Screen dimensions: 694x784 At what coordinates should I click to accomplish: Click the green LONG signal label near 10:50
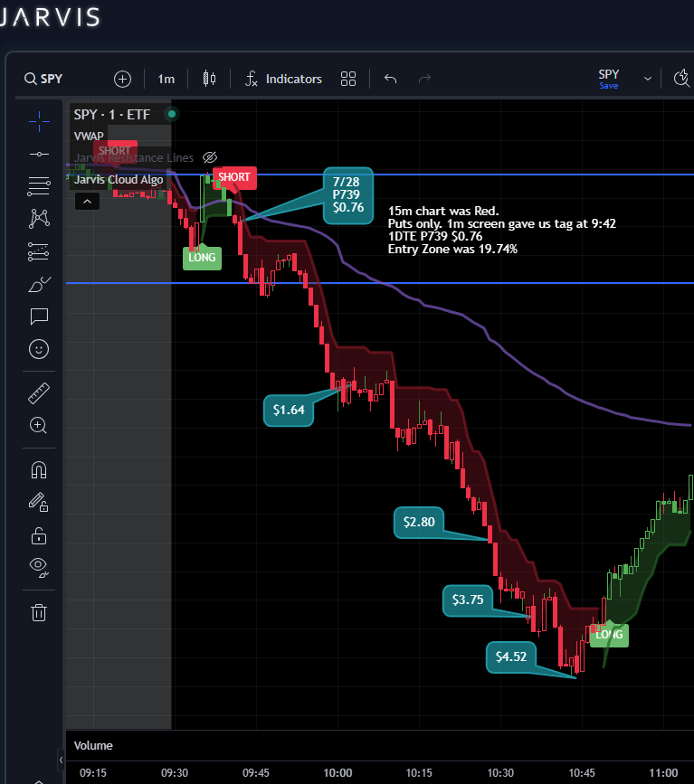coord(610,635)
